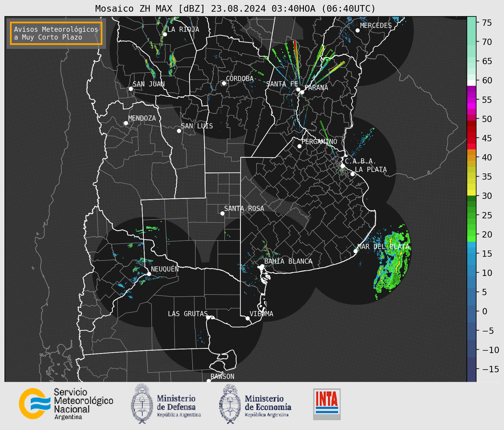Click the INTA logo
This screenshot has width=504, height=430.
[x=327, y=404]
